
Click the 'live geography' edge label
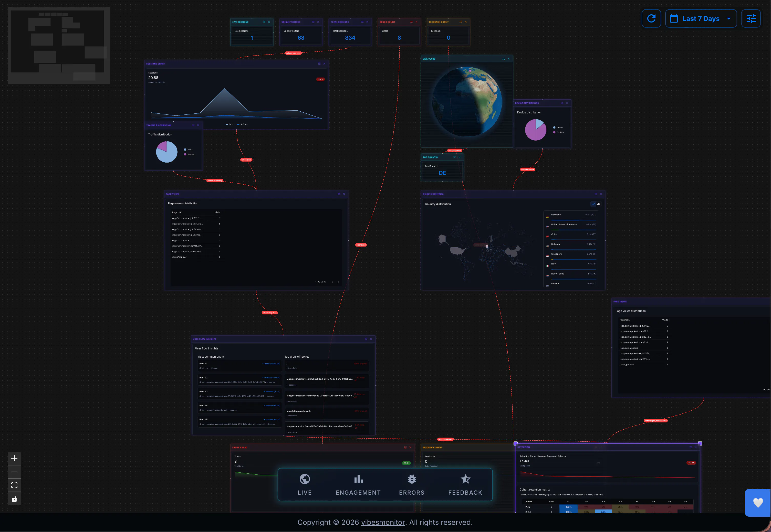[x=454, y=150]
